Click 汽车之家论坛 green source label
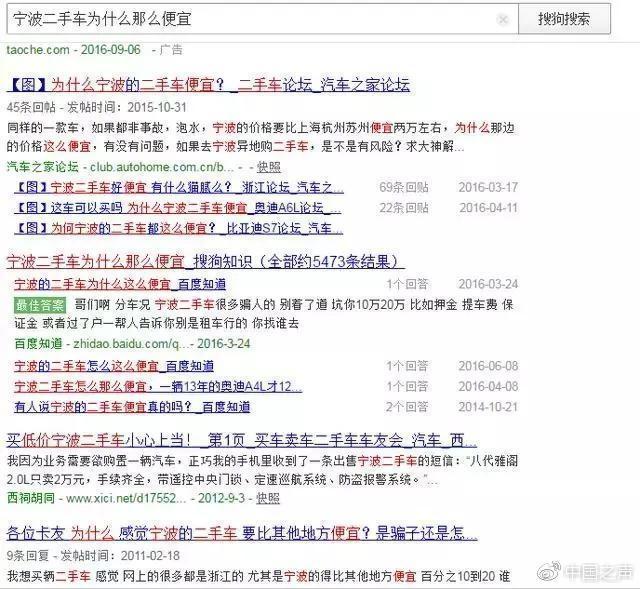Image resolution: width=640 pixels, height=589 pixels. click(42, 167)
